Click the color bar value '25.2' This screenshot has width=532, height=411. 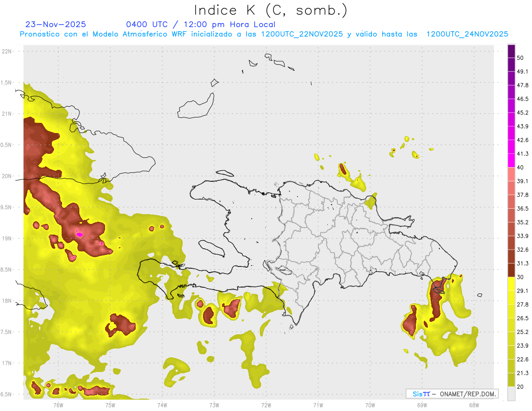point(523,332)
